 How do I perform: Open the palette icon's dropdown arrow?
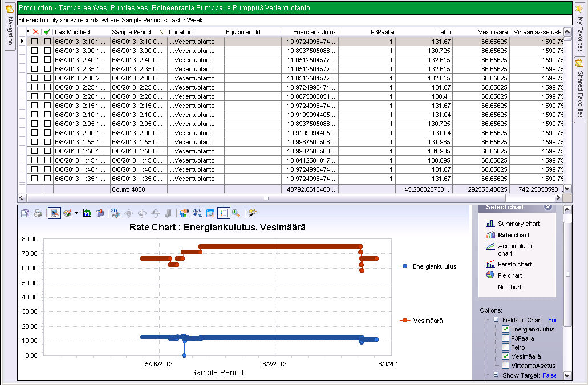click(76, 213)
